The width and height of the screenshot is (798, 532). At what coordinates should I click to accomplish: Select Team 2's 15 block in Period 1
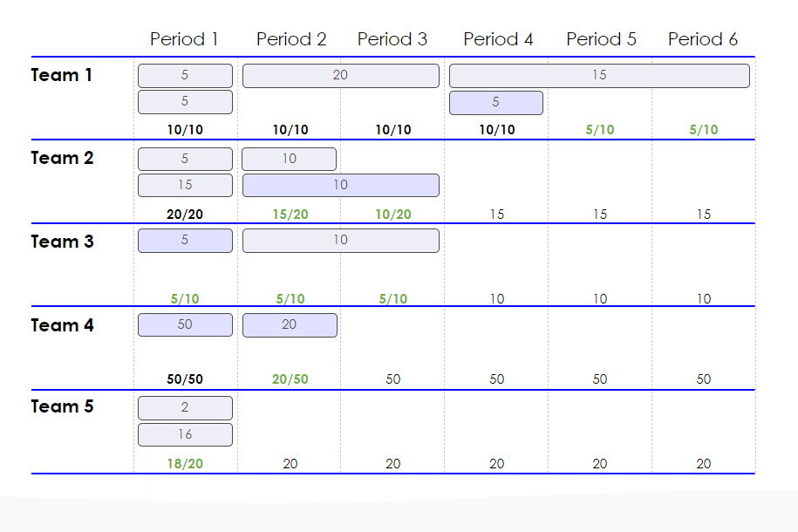pos(185,185)
